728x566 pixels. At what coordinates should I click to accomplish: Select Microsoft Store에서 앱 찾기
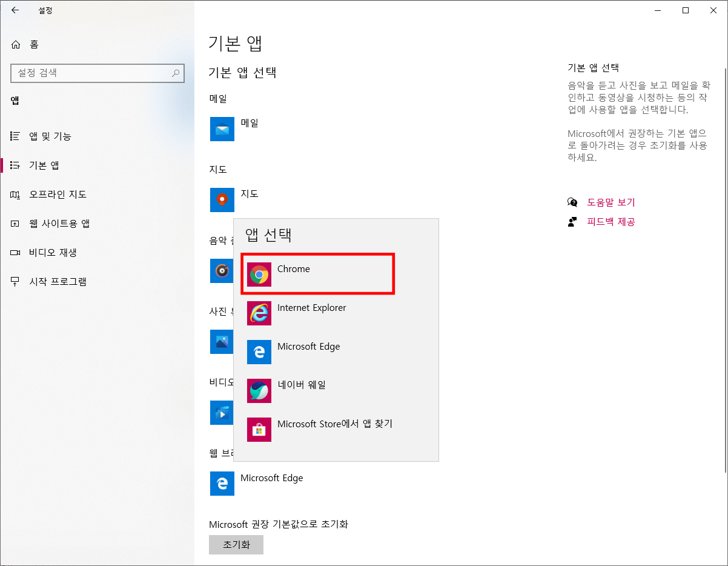coord(336,430)
